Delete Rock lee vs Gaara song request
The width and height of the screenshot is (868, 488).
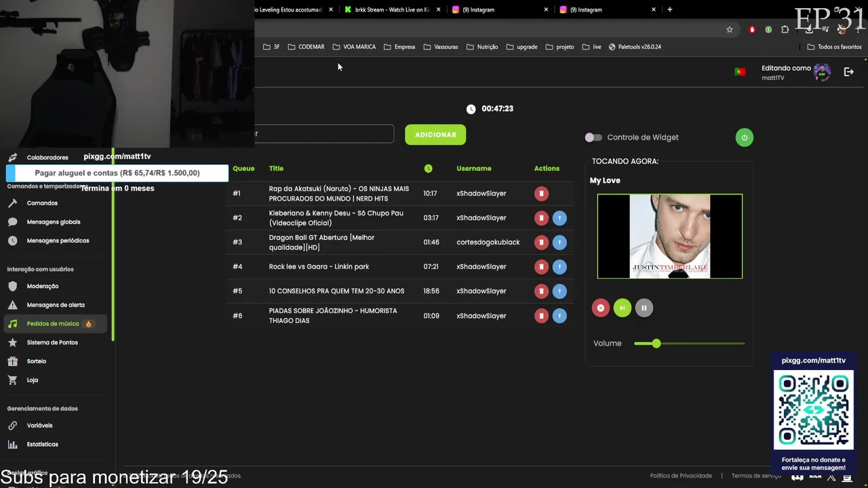[x=541, y=267]
